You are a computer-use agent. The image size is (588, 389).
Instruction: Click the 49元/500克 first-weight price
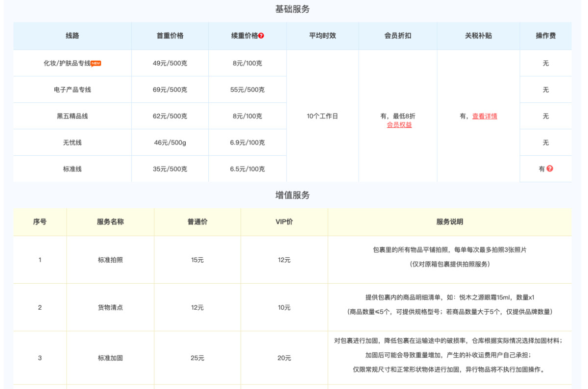coord(170,63)
